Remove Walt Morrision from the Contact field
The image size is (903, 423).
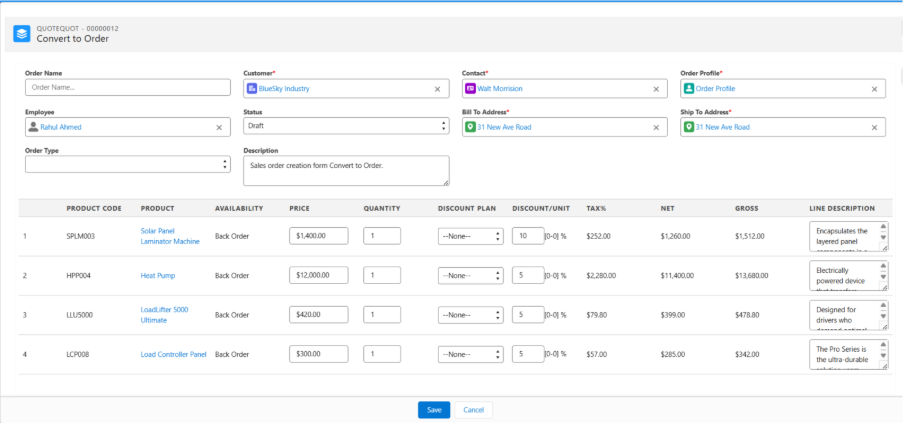point(656,89)
